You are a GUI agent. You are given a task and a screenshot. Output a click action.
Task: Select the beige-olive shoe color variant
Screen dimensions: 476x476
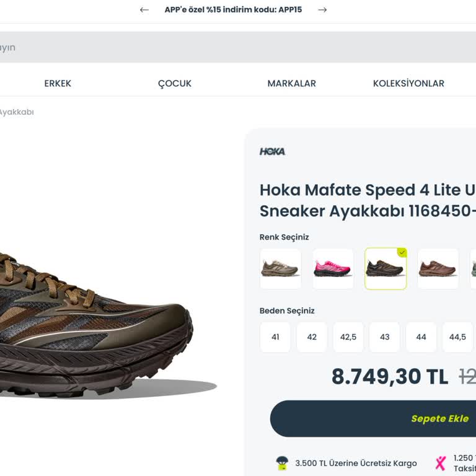281,268
